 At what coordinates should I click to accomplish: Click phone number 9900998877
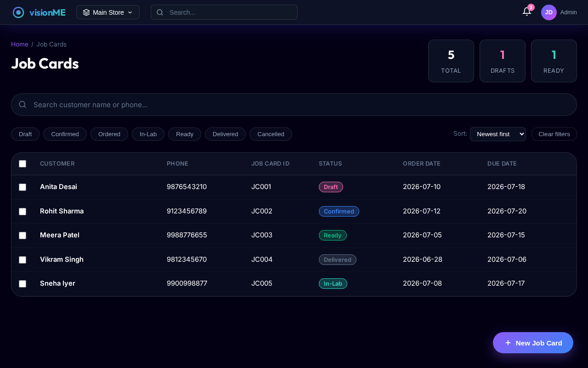tap(187, 283)
